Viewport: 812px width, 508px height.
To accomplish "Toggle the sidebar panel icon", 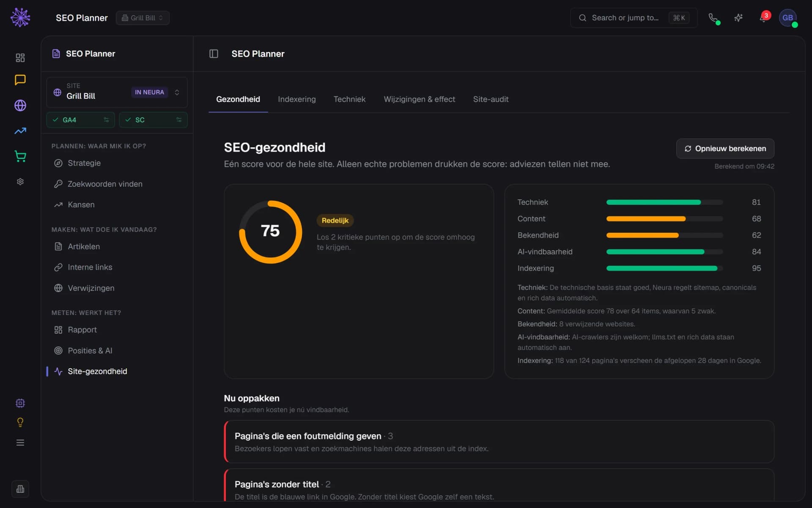I will coord(214,54).
